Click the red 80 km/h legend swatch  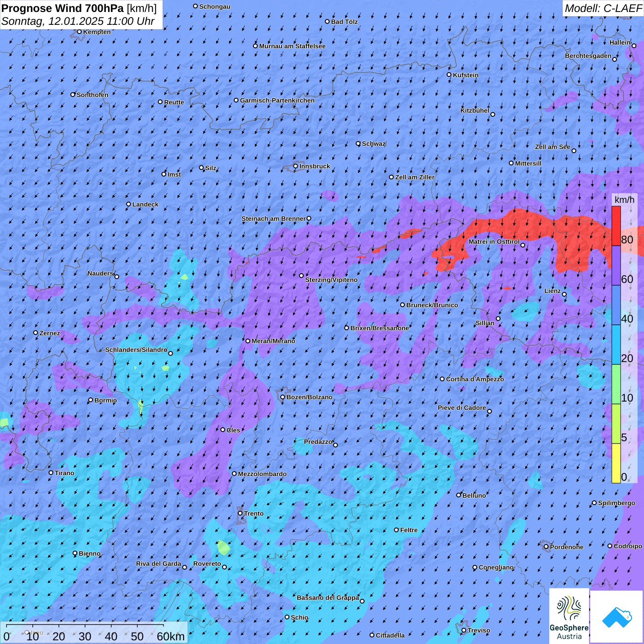point(616,226)
